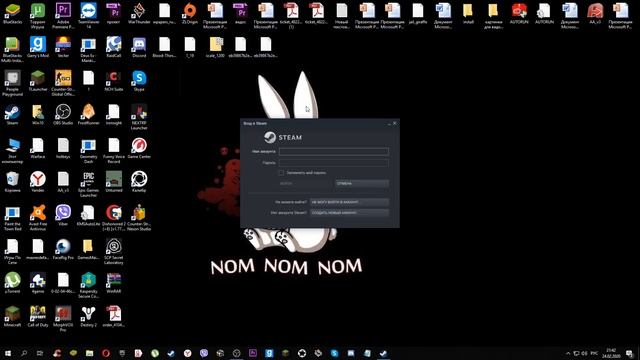Open the Game Center desktop shortcut
This screenshot has height=360, width=640.
(139, 148)
